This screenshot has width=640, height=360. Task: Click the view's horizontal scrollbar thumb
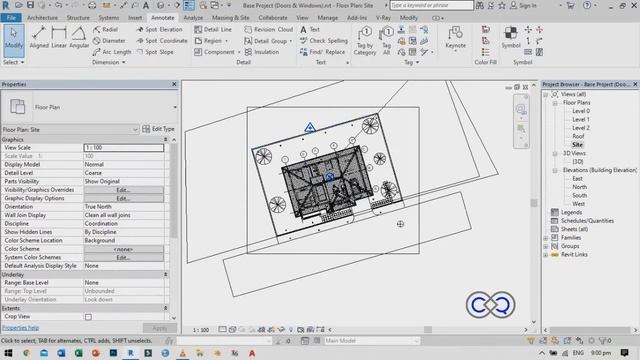click(x=427, y=329)
